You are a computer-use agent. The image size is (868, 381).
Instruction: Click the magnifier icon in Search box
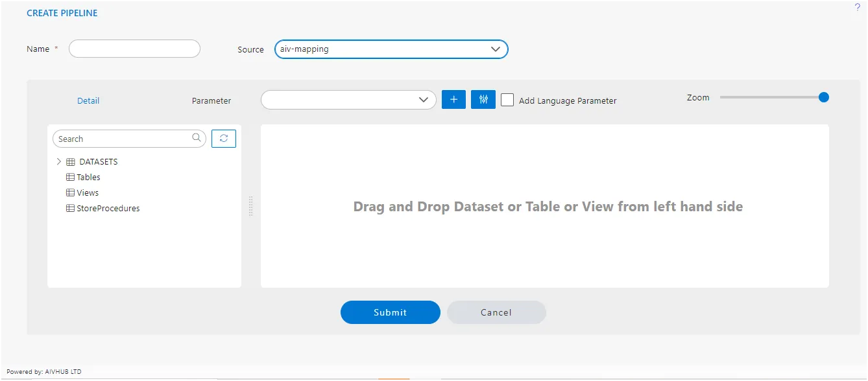[197, 138]
